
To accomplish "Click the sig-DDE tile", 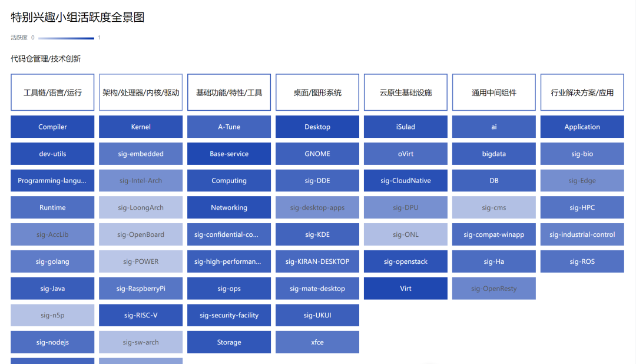I will (x=317, y=181).
